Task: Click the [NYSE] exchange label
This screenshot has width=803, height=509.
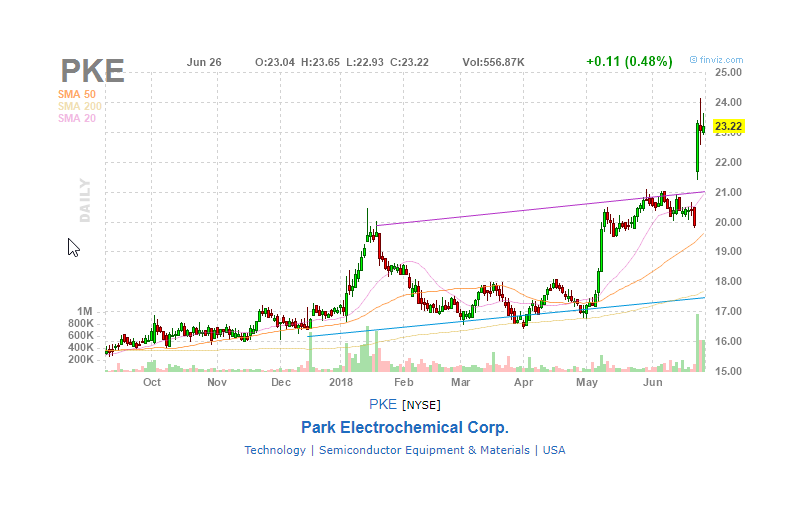Action: coord(421,405)
